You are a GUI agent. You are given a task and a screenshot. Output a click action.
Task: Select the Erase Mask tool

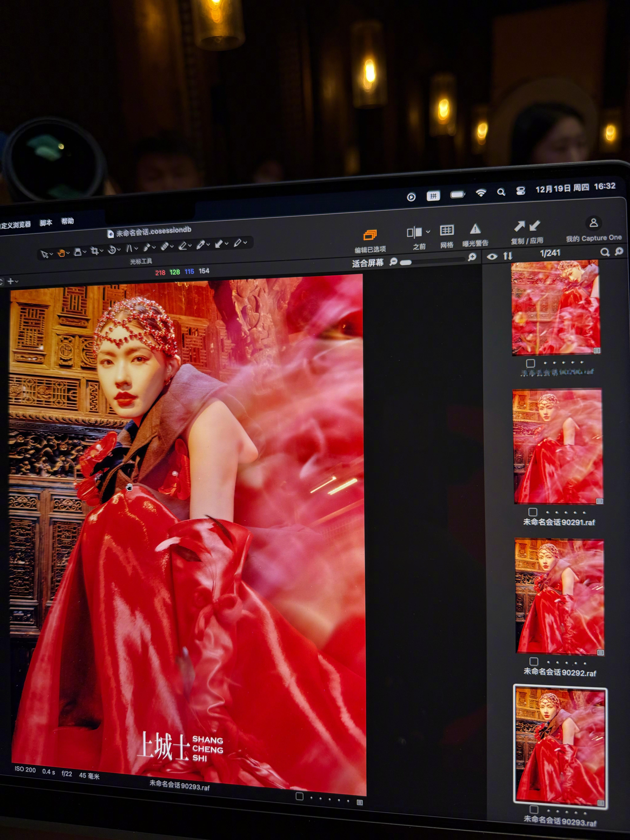[x=183, y=246]
